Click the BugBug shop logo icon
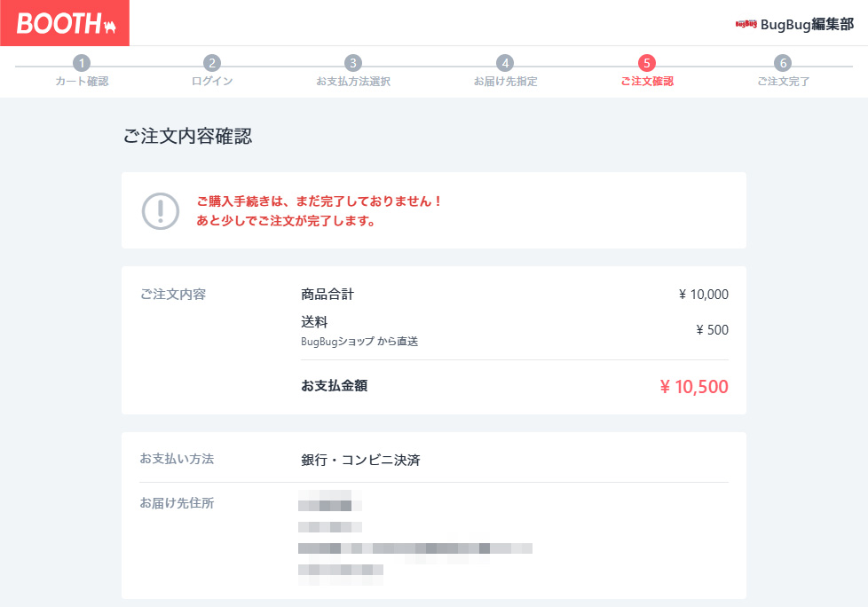Screen dimensions: 868x607 point(746,24)
